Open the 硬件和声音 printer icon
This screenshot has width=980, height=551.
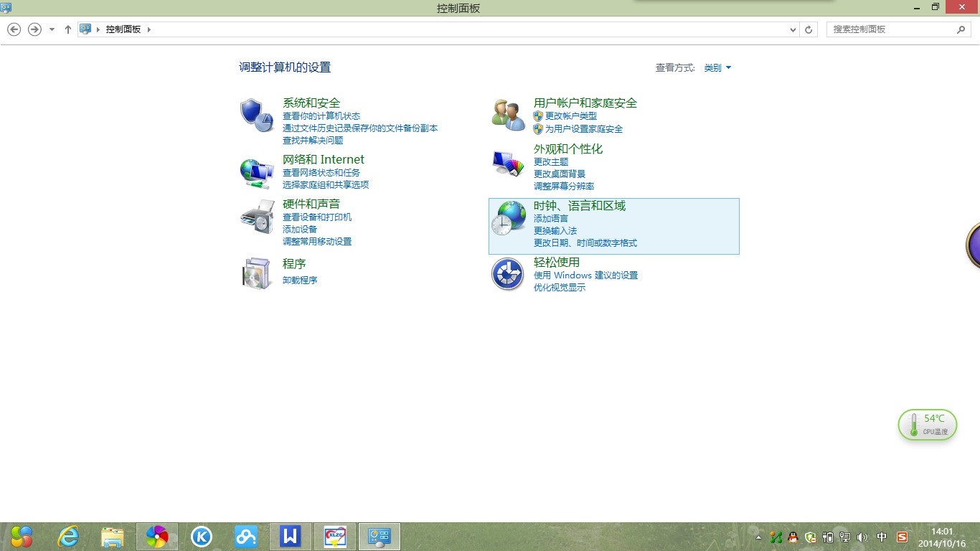click(x=257, y=217)
